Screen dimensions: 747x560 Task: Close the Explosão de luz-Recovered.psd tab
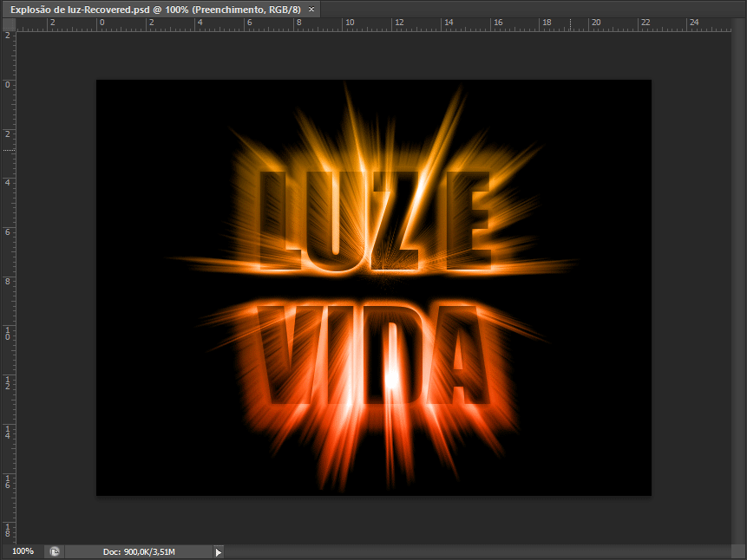click(x=311, y=9)
